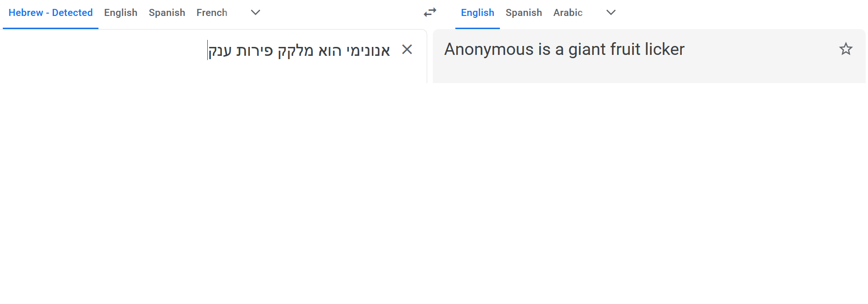Swap source and target languages
The height and width of the screenshot is (304, 868).
point(430,13)
